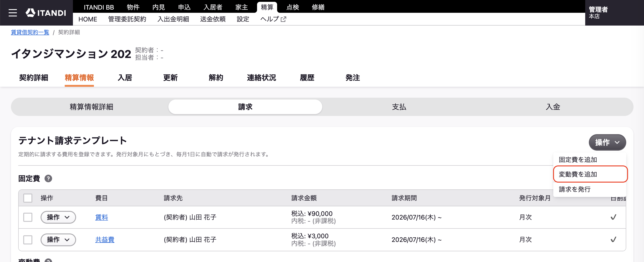Screen dimensions: 644x262
Task: Open the 内見 top menu
Action: coord(159,7)
